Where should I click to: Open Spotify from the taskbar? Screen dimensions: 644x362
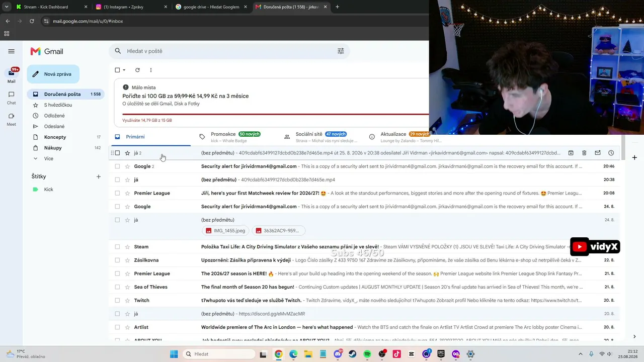click(367, 354)
